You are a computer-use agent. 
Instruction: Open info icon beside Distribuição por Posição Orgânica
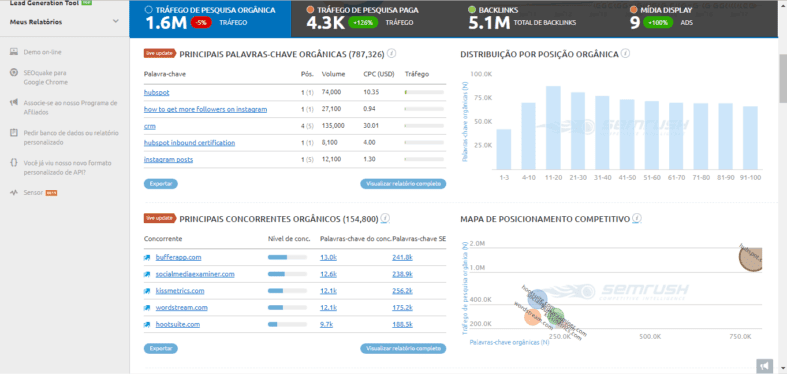pos(625,53)
